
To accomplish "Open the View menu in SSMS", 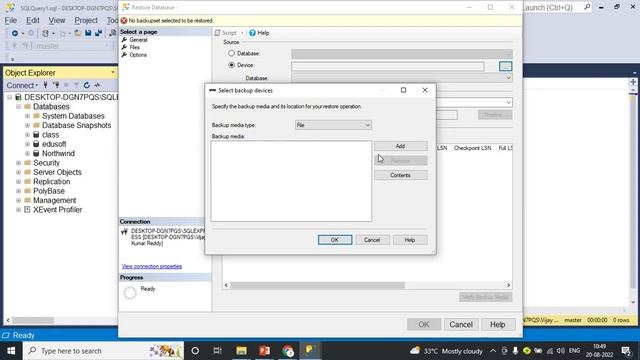I will pyautogui.click(x=57, y=20).
